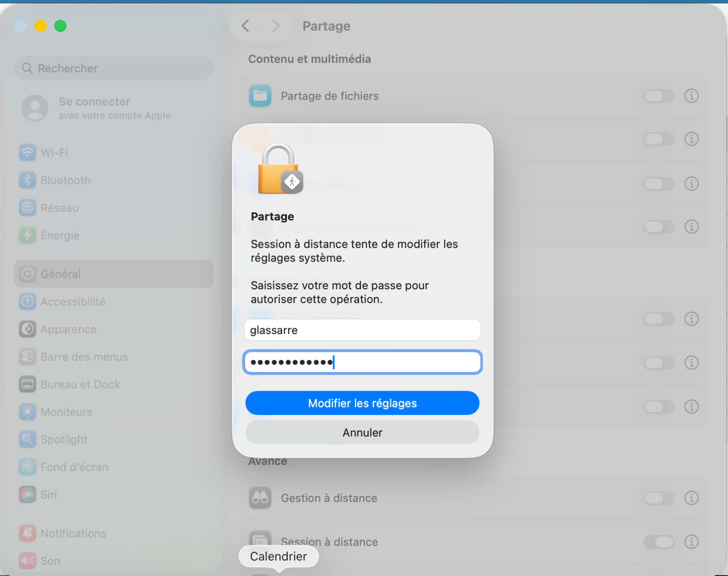
Task: Select the Bluetooth icon in sidebar
Action: click(27, 180)
